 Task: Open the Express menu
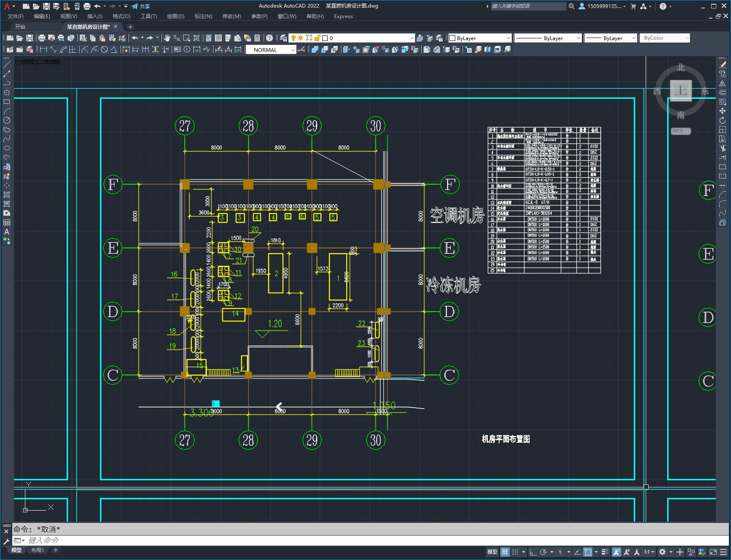[343, 16]
